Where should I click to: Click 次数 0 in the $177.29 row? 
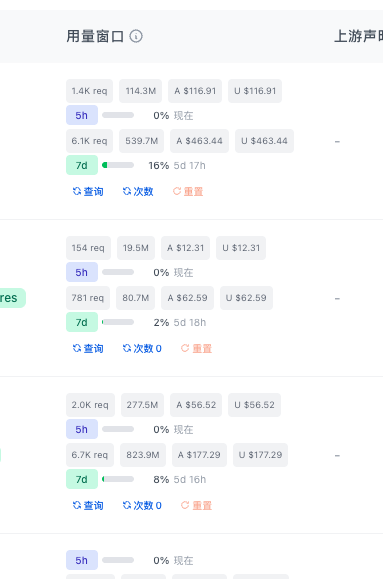click(x=142, y=505)
